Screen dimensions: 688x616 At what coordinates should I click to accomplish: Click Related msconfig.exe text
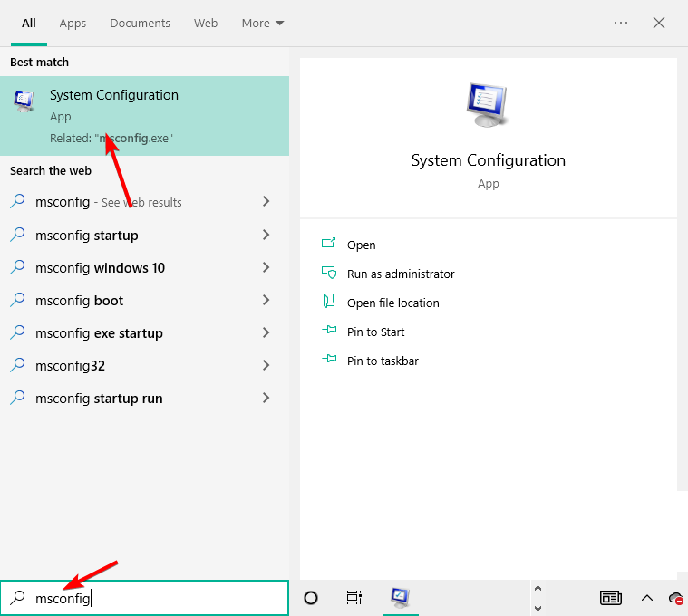[111, 138]
